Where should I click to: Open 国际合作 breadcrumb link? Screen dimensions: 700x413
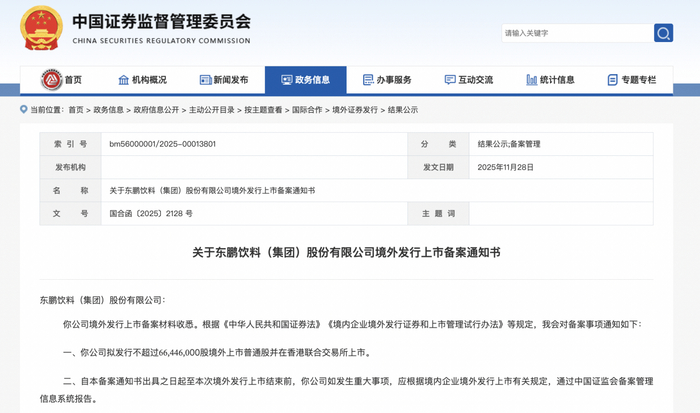point(307,110)
